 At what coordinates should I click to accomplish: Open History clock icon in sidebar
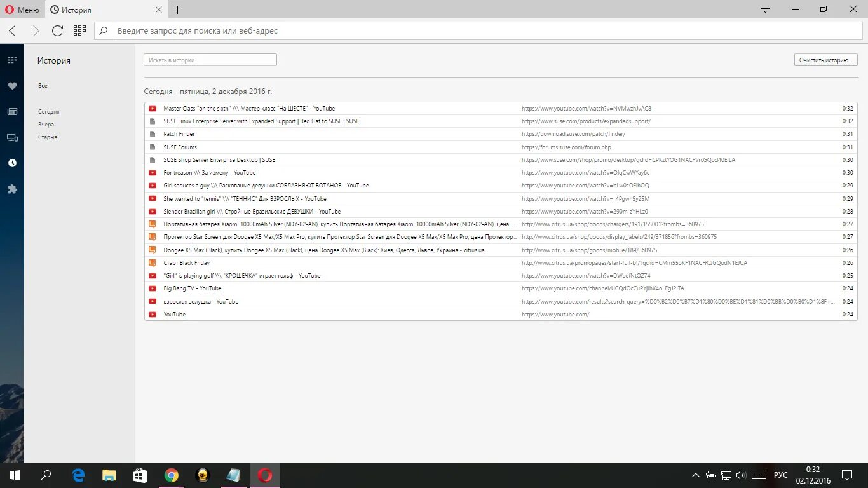click(x=12, y=163)
